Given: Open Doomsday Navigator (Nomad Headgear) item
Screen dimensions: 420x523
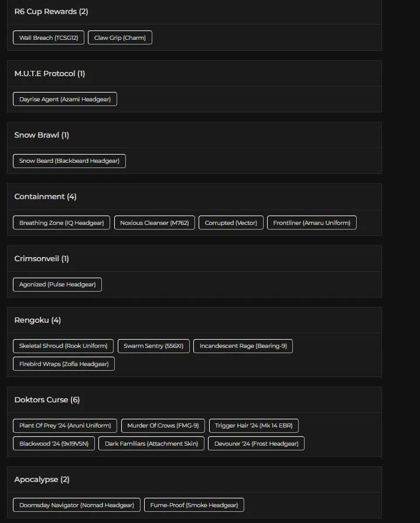Looking at the screenshot, I should (76, 505).
